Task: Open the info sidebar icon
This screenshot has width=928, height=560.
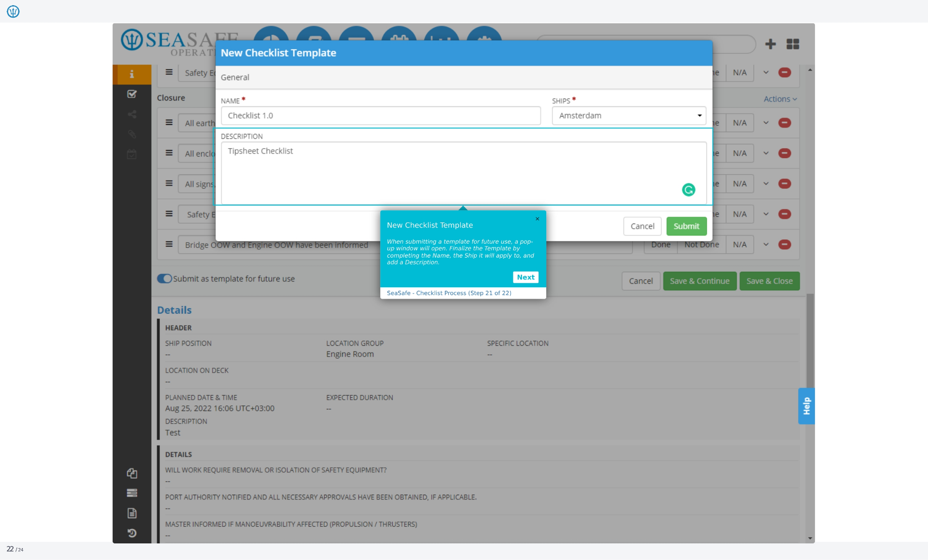Action: pos(132,74)
